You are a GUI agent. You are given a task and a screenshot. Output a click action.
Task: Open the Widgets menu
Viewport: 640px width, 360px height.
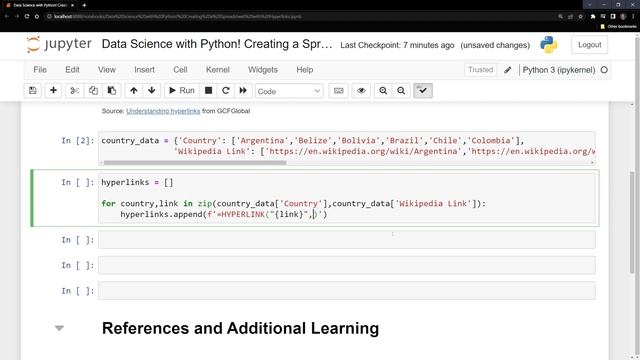tap(263, 70)
